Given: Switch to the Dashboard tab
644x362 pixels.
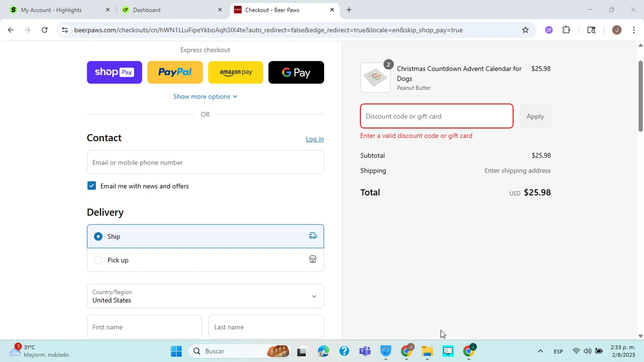Looking at the screenshot, I should point(172,9).
